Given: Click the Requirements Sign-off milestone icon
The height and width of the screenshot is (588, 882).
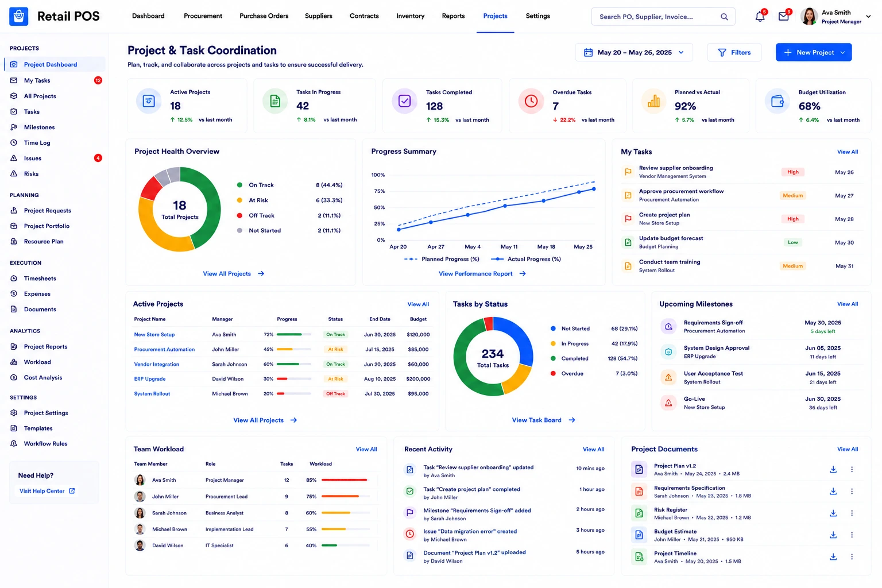Looking at the screenshot, I should pos(668,327).
